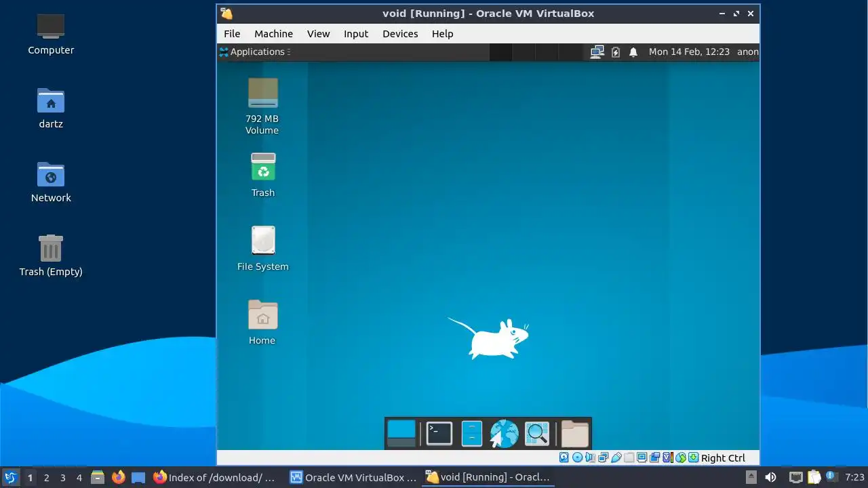Switch to void [Running] taskbar entry
This screenshot has height=488, width=868.
(x=489, y=477)
